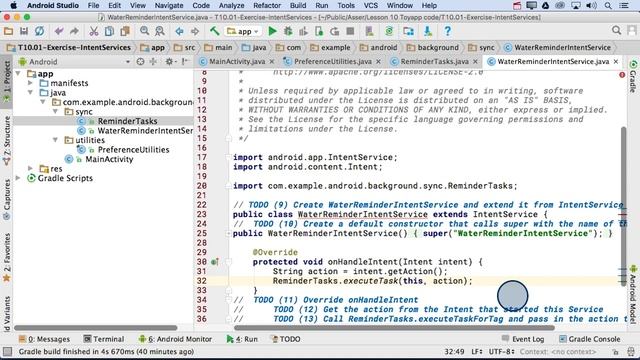The image size is (640, 360).
Task: Collapse the java folder node
Action: [31, 93]
